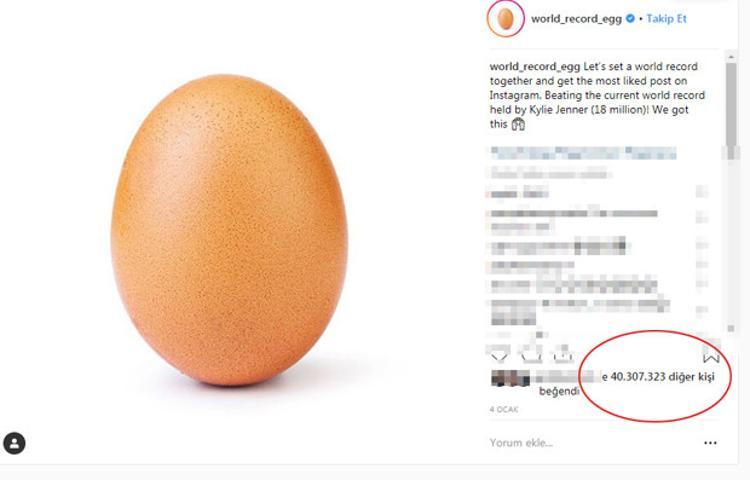Click the egg photo
This screenshot has width=750, height=480.
pos(229,230)
